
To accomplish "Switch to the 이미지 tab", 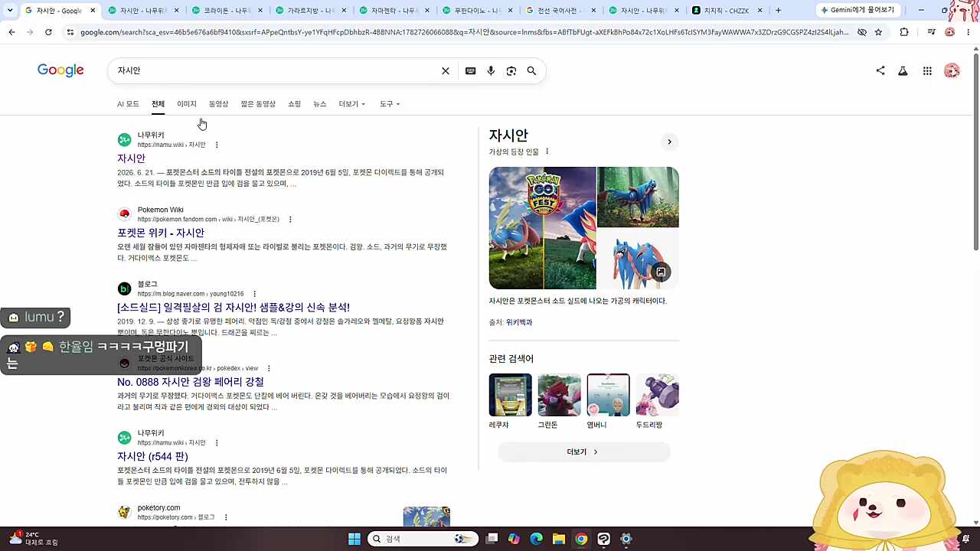I will [x=187, y=104].
